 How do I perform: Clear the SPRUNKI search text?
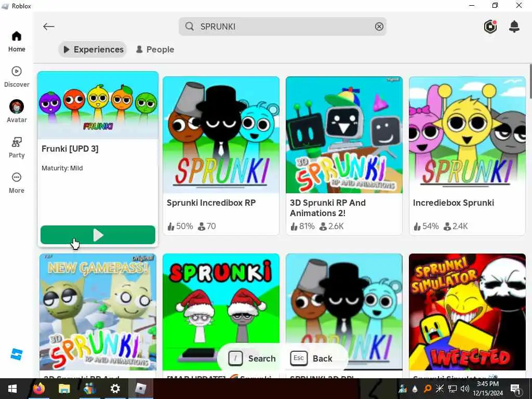pyautogui.click(x=379, y=26)
